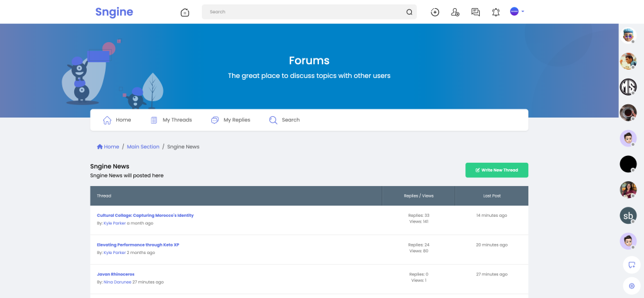Open chat with 'sb' initials contact
Screen dimensions: 644x298
click(x=628, y=216)
